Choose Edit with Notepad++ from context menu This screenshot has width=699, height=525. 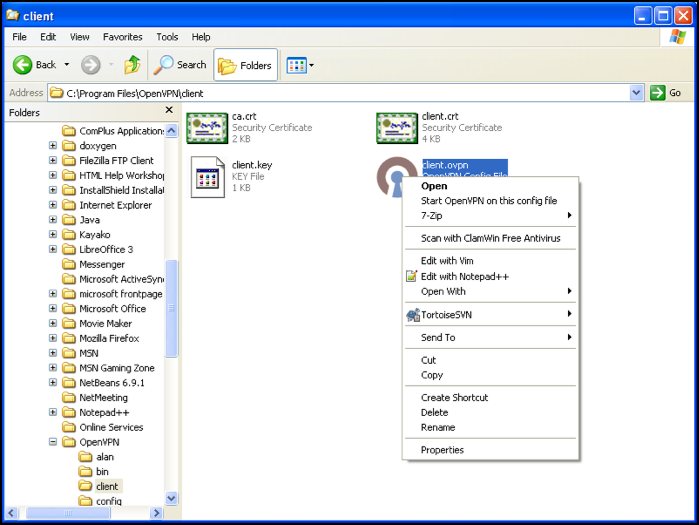coord(465,277)
